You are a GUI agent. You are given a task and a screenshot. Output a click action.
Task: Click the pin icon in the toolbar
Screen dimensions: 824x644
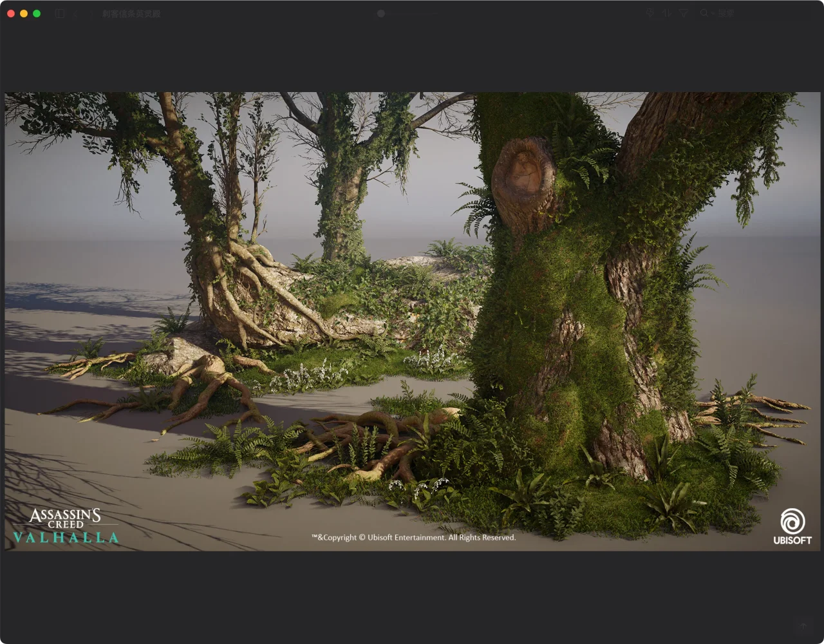pos(650,13)
